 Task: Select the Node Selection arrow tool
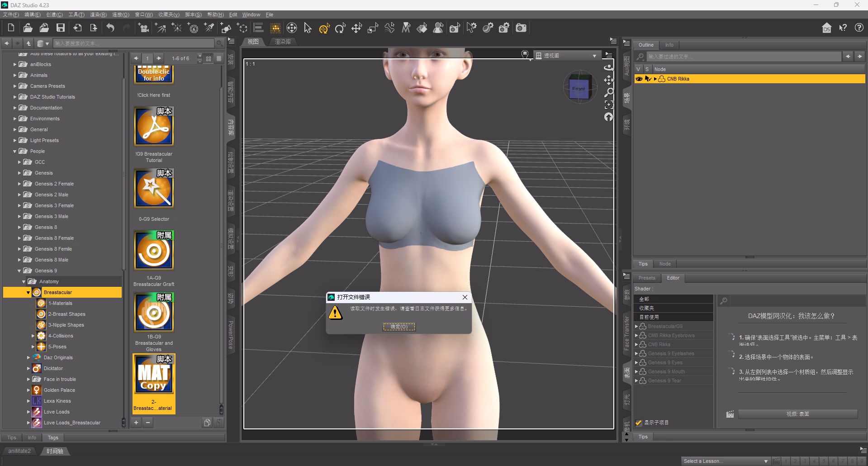point(308,28)
